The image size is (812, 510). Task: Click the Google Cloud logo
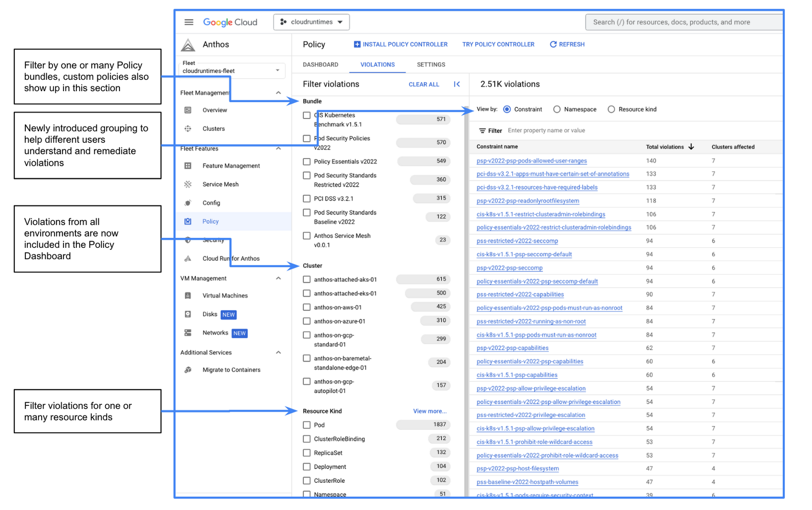[230, 22]
